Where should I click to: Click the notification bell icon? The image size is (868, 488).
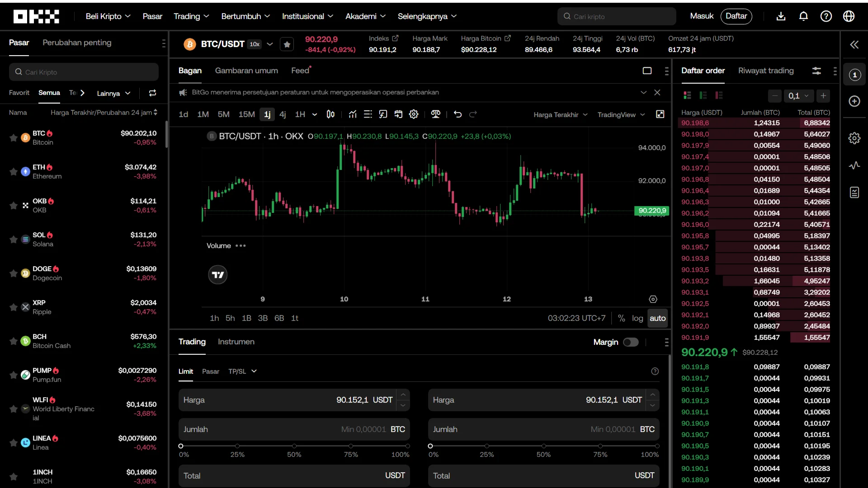tap(803, 16)
